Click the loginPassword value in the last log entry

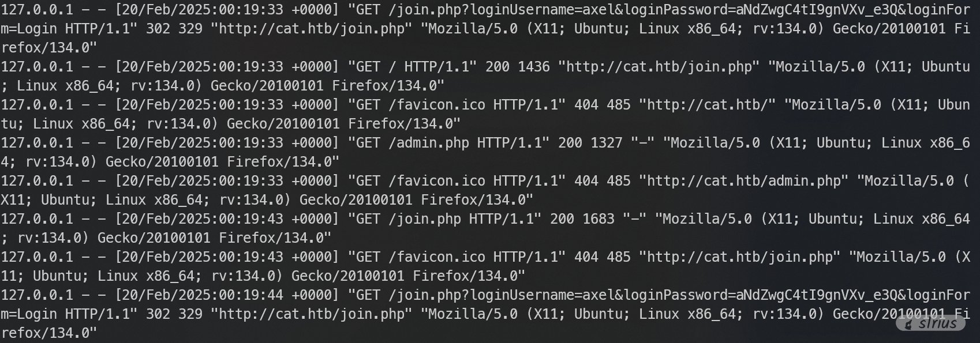point(816,295)
